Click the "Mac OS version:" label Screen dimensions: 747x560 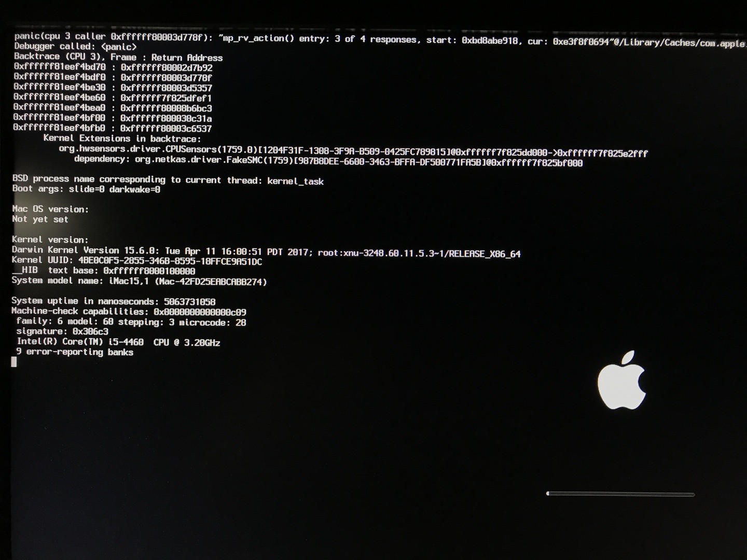point(50,209)
